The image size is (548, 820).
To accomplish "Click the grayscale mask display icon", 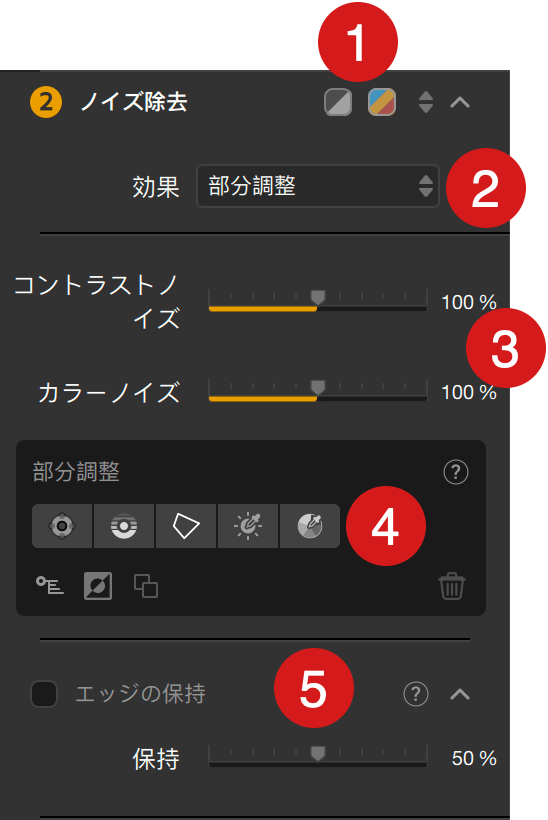I will tap(338, 102).
